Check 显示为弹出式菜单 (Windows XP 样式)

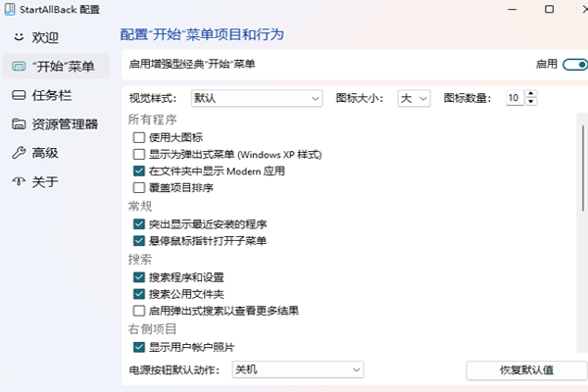click(x=139, y=155)
